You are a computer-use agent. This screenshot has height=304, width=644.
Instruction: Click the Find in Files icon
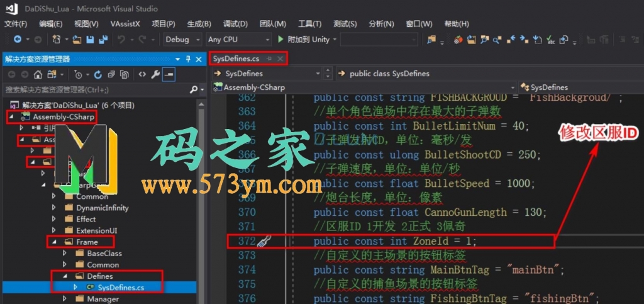[431, 40]
